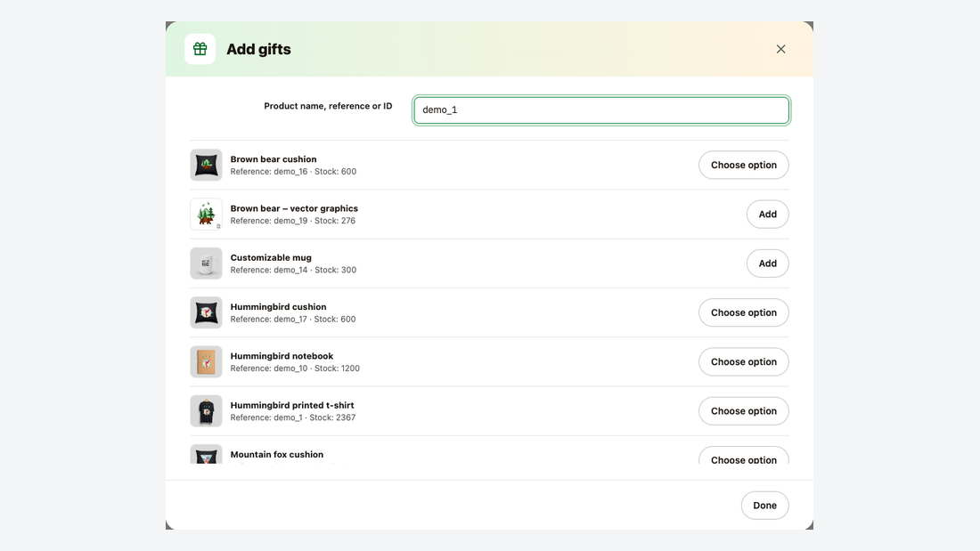Image resolution: width=980 pixels, height=551 pixels.
Task: Click 'Reference: demo_19 · Stock: 276' text
Action: coord(292,221)
